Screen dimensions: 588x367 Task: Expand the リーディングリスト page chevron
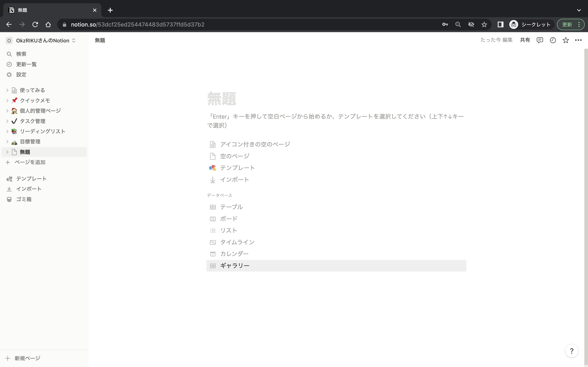7,131
